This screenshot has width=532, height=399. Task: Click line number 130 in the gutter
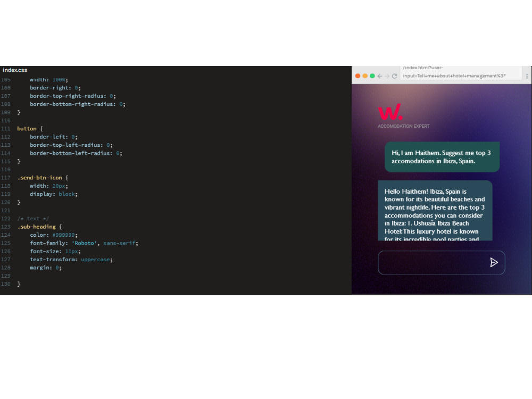6,284
